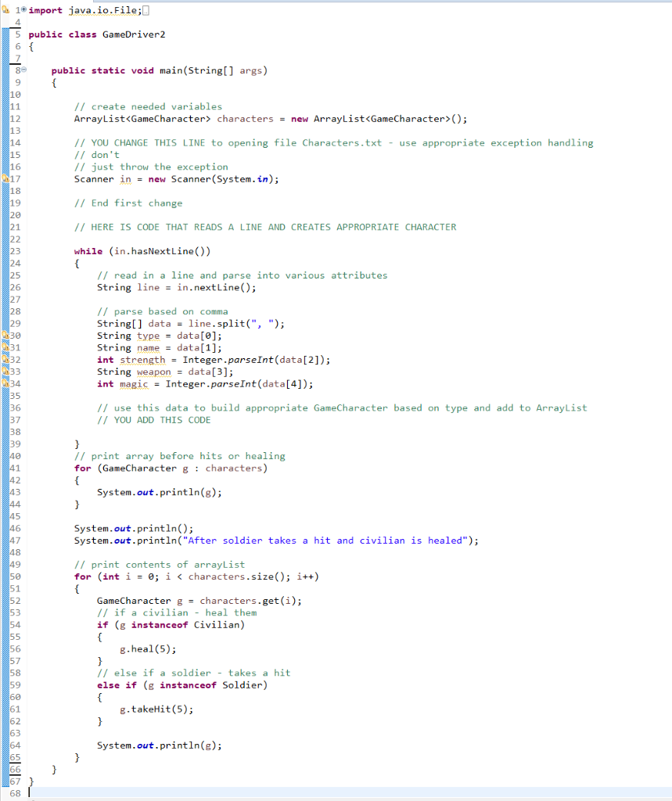
Task: Select the quick-fix marker beside line 32
Action: pos(5,359)
